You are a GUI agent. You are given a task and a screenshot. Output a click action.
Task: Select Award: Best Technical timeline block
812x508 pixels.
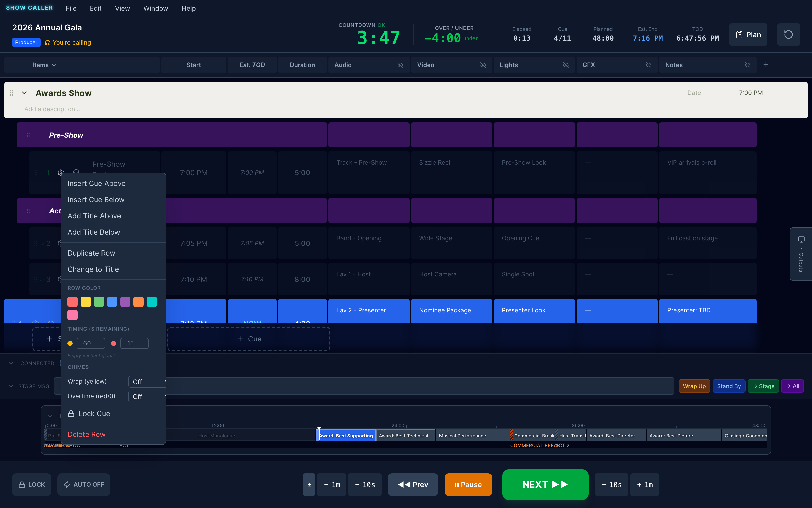[x=406, y=436]
